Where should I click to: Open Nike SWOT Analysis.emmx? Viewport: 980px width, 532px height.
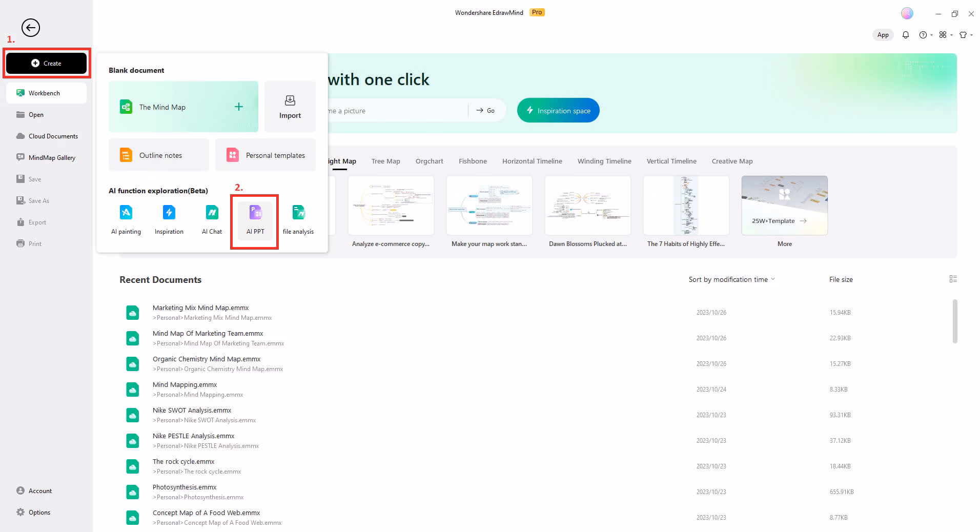192,410
